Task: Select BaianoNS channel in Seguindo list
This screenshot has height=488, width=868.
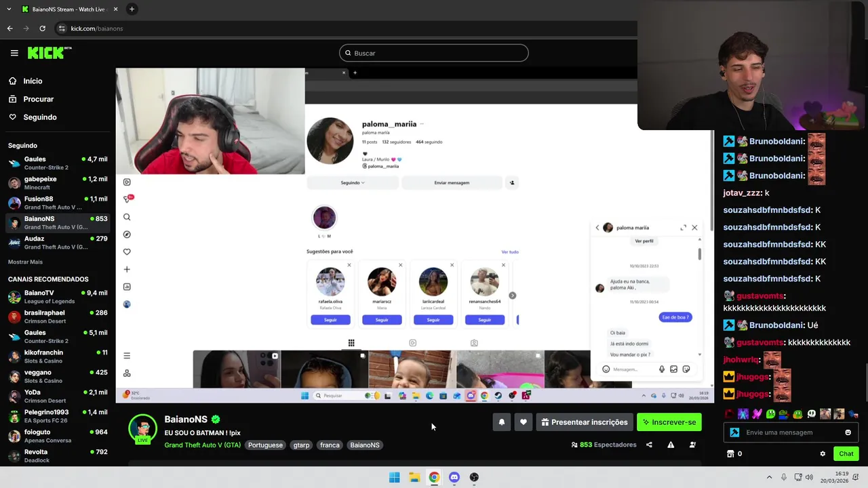Action: pyautogui.click(x=58, y=222)
